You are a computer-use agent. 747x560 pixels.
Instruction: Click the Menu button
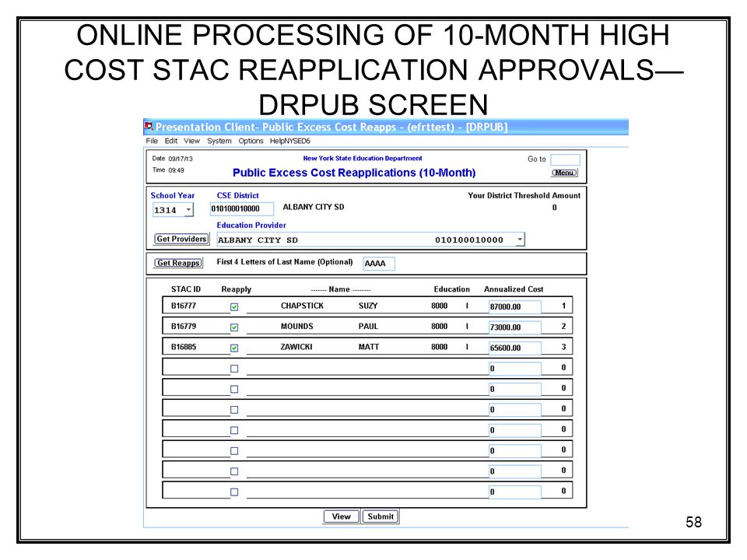pyautogui.click(x=565, y=173)
